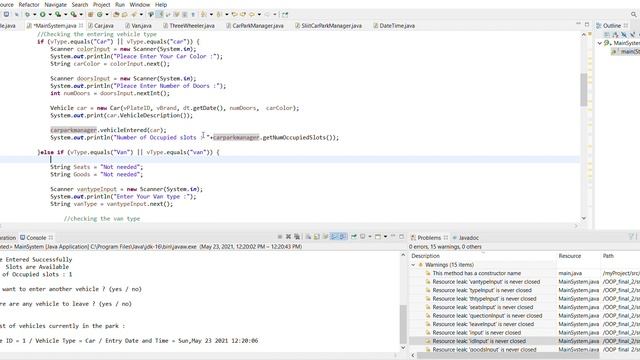The image size is (640, 360).
Task: Toggle Show Console on standard out change
Action: 334,237
